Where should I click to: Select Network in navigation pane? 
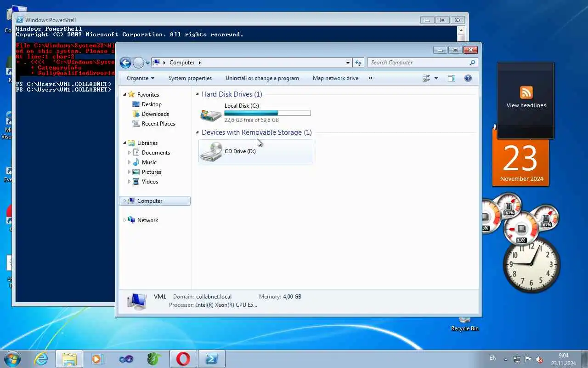(x=147, y=220)
